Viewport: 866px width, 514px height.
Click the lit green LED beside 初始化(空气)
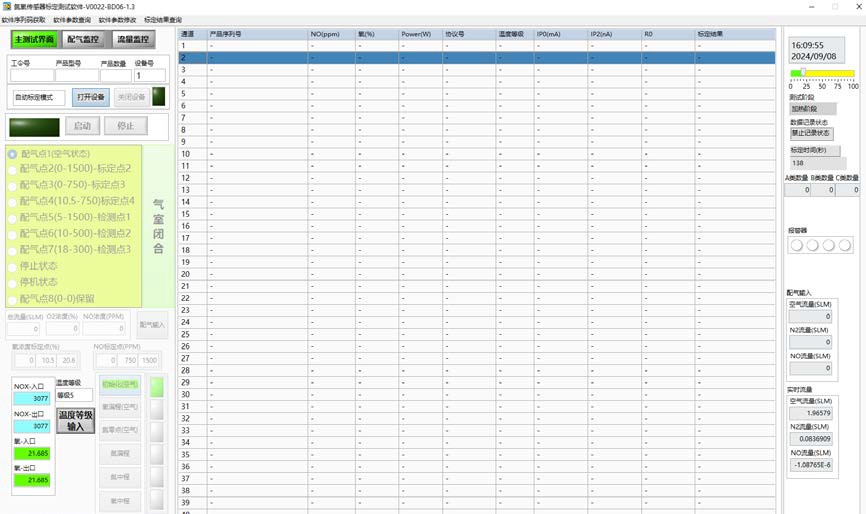click(x=157, y=386)
